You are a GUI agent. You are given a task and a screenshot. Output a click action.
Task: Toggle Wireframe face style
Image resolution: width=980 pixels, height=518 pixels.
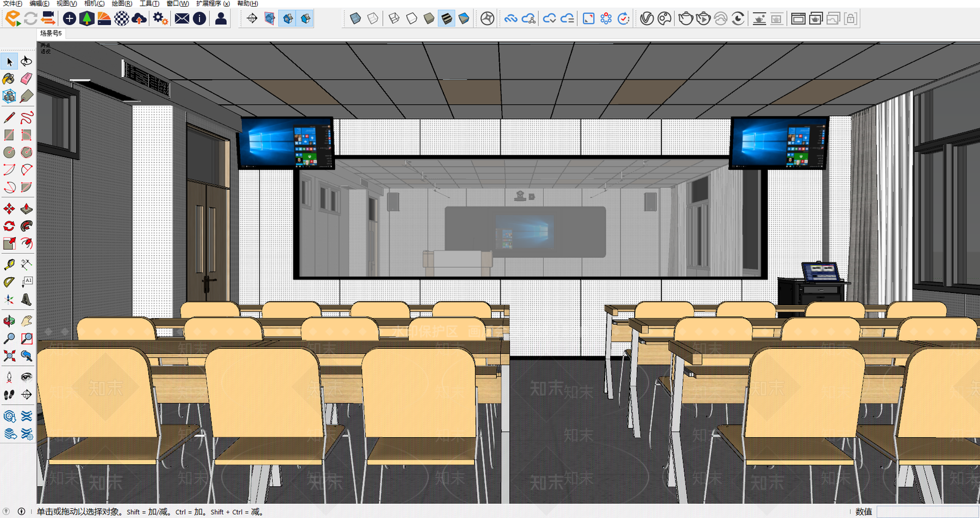click(394, 18)
